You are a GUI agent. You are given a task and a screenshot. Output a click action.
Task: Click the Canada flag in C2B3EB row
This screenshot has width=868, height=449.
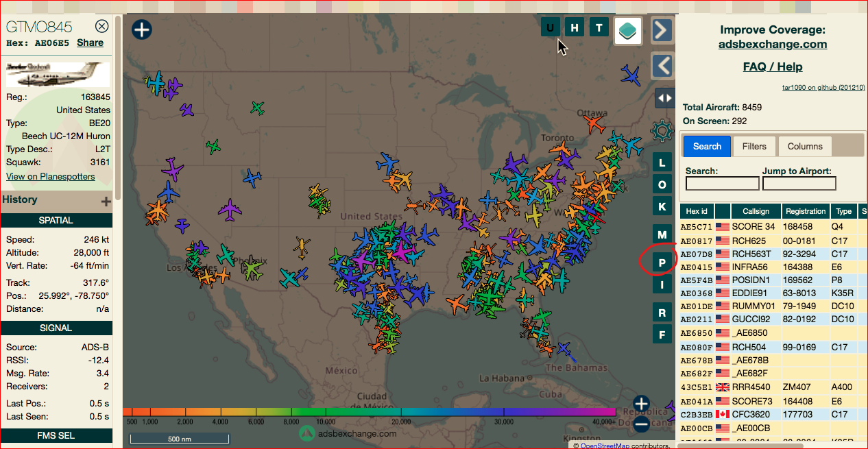(x=723, y=414)
